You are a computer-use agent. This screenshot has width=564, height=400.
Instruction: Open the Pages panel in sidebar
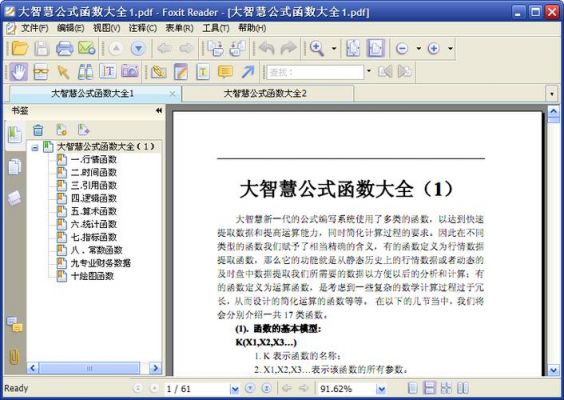pos(15,167)
